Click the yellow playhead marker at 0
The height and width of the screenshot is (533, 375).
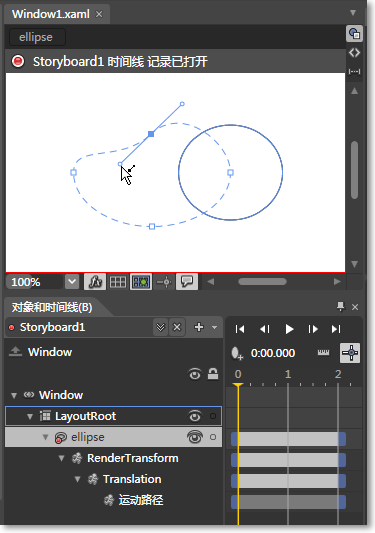tap(238, 385)
